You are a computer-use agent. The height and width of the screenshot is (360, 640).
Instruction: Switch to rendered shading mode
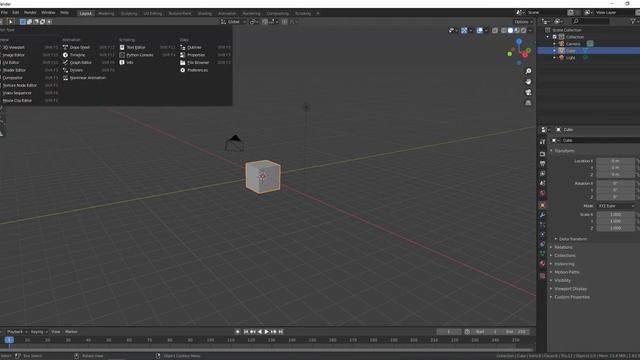(x=523, y=31)
